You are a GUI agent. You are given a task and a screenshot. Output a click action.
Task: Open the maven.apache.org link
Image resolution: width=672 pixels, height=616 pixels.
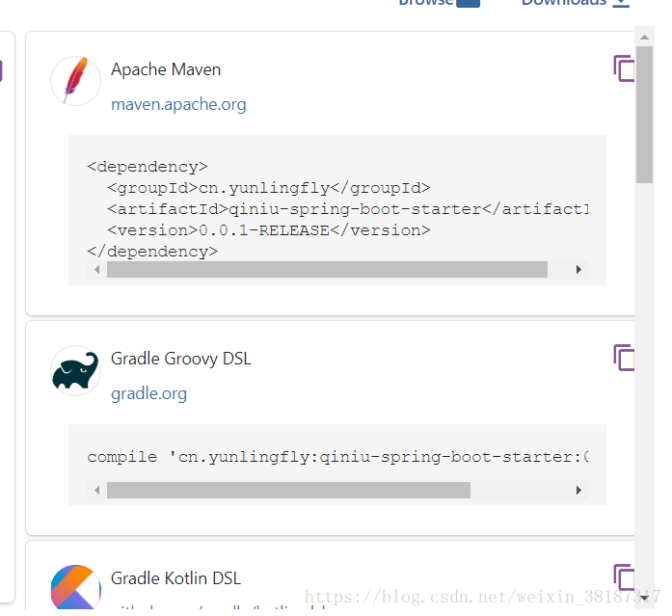[178, 104]
